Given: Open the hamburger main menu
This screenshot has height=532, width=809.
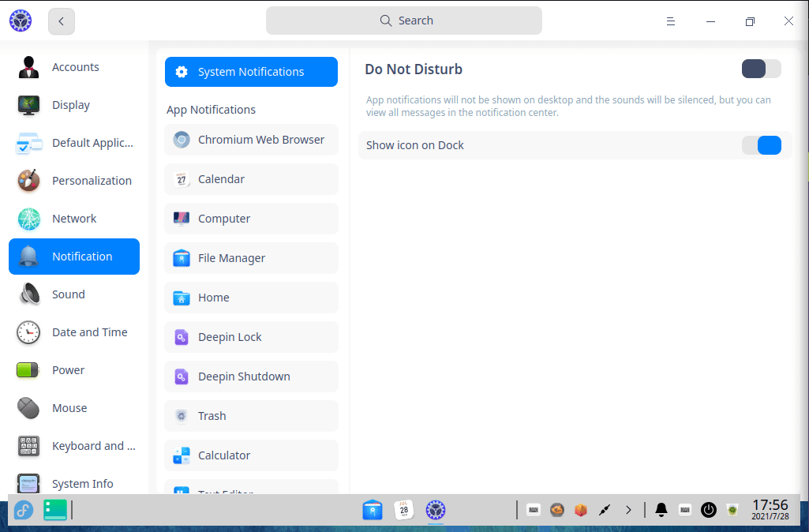Looking at the screenshot, I should tap(671, 21).
